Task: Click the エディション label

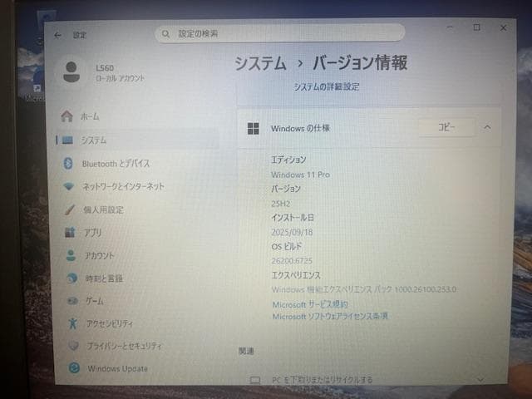Action: pos(288,160)
